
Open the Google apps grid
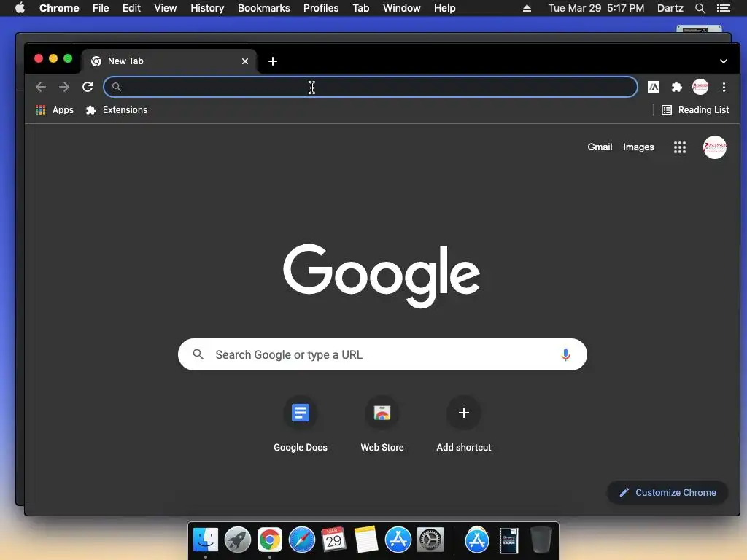coord(679,147)
